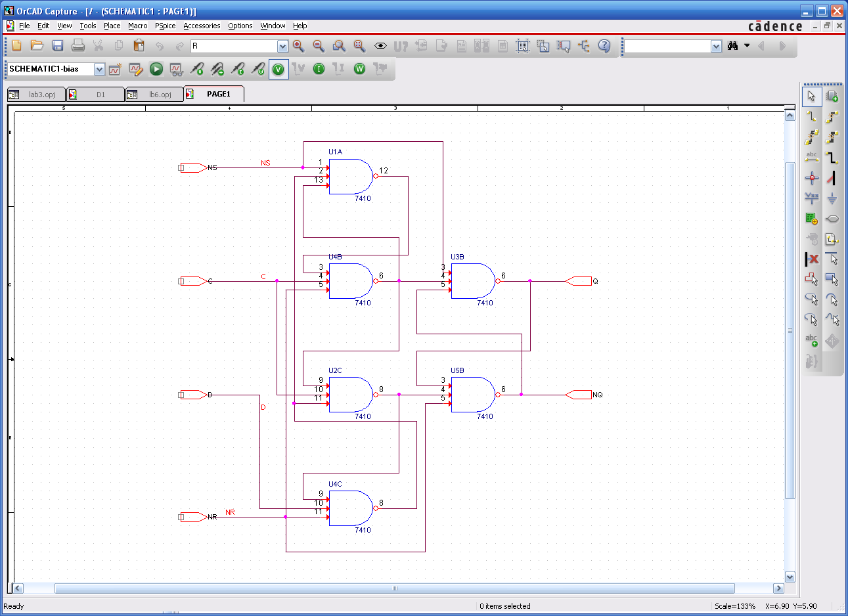Select the PAGE1 tab

click(214, 94)
